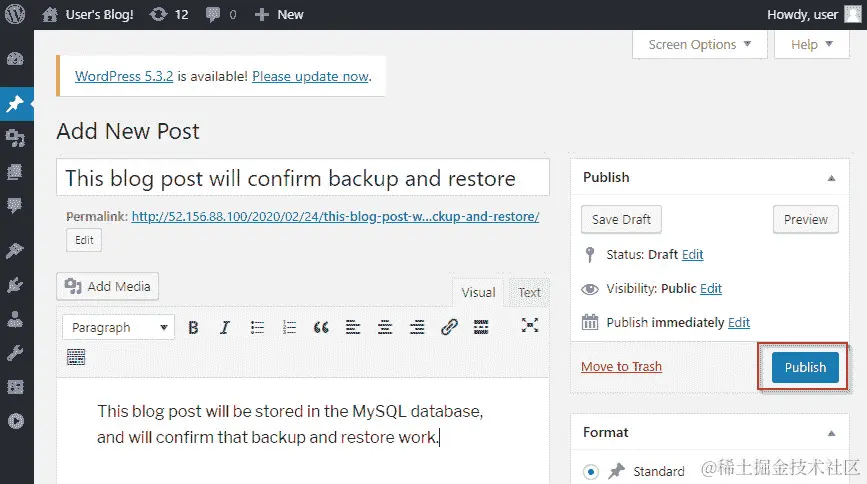Click Save Draft button
Screen dimensions: 867x484
[621, 220]
